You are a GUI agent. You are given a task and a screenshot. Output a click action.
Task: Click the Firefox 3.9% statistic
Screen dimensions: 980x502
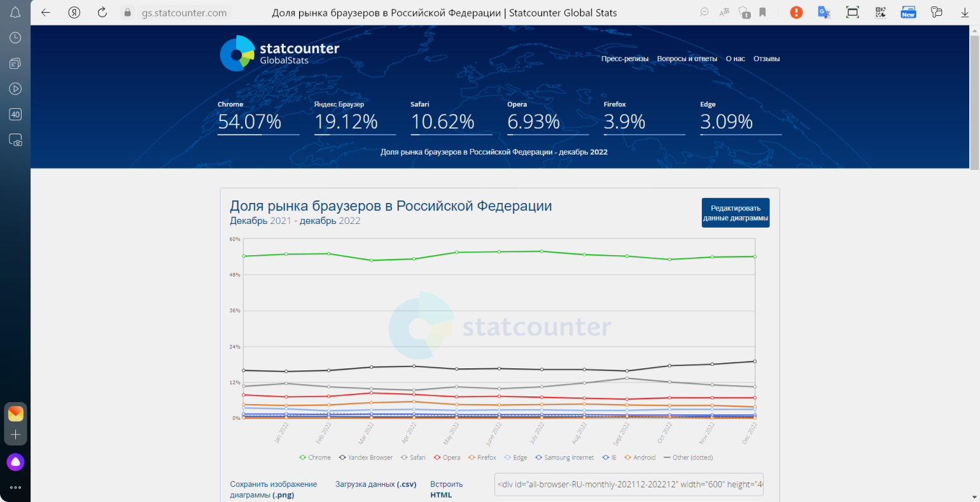[645, 118]
